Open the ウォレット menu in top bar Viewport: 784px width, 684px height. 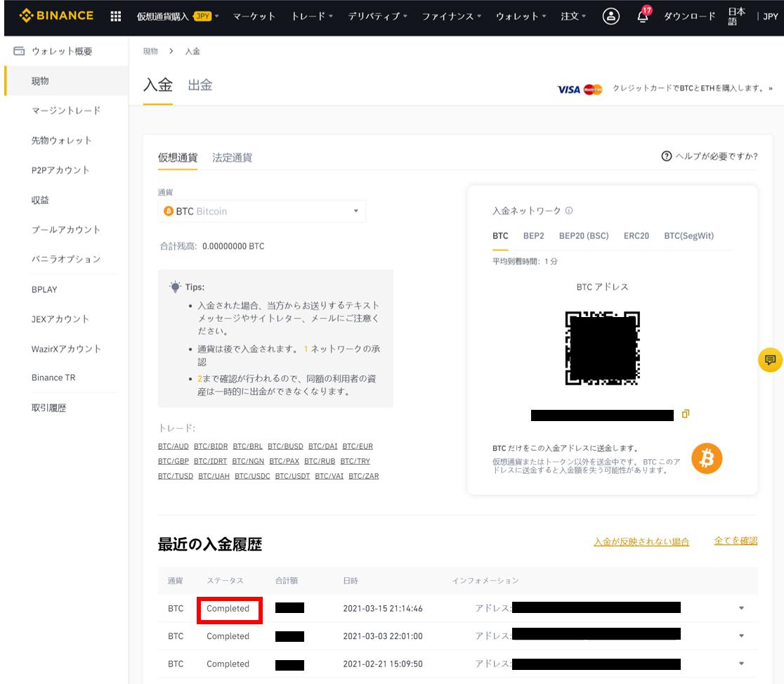[x=521, y=16]
